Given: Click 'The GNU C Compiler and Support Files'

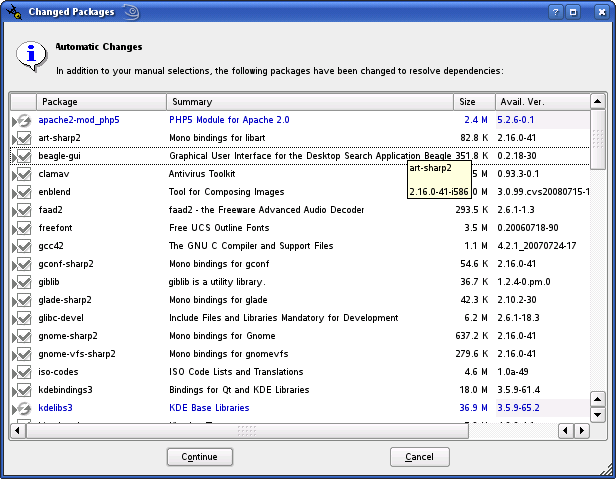Looking at the screenshot, I should pyautogui.click(x=251, y=246).
